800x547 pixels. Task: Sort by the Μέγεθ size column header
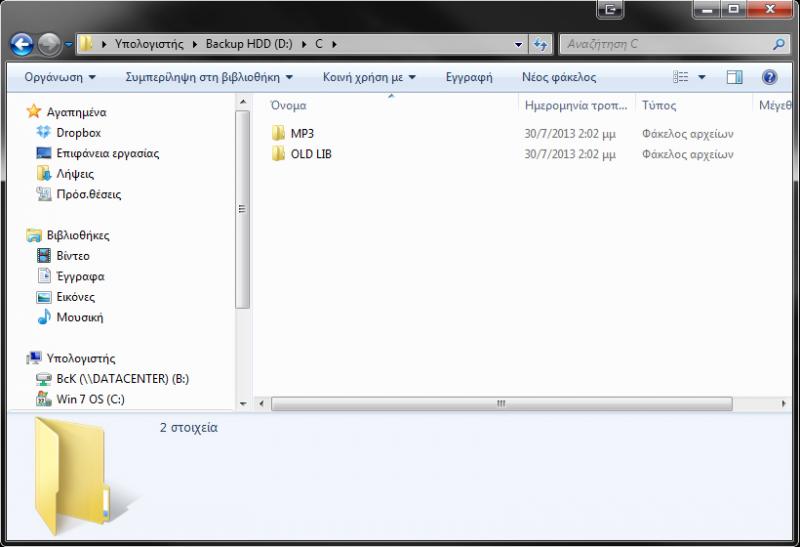click(x=772, y=105)
